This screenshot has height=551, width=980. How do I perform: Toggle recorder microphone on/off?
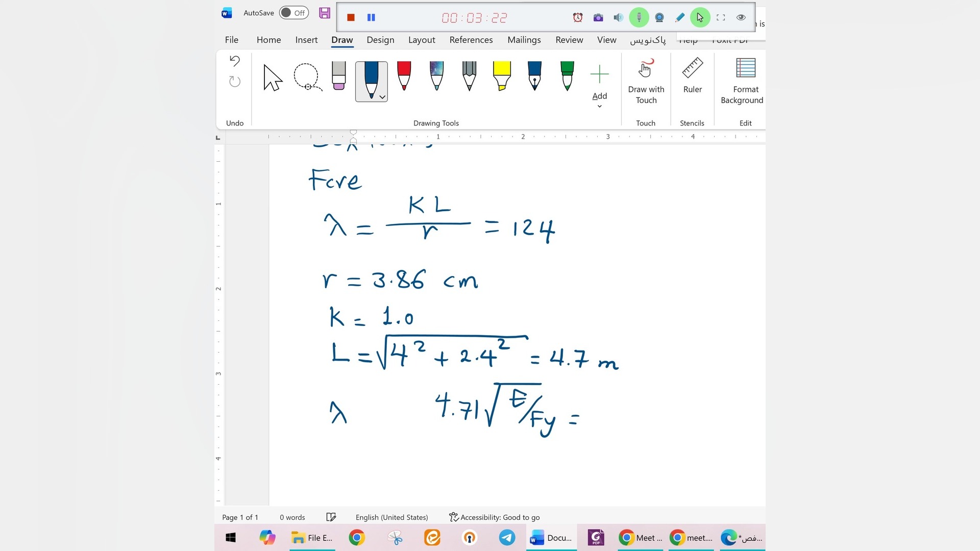(x=639, y=17)
